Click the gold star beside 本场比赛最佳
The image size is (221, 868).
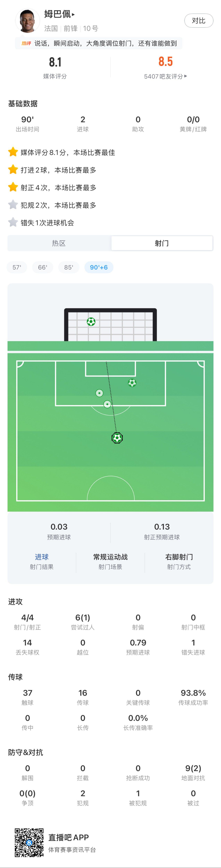(13, 152)
